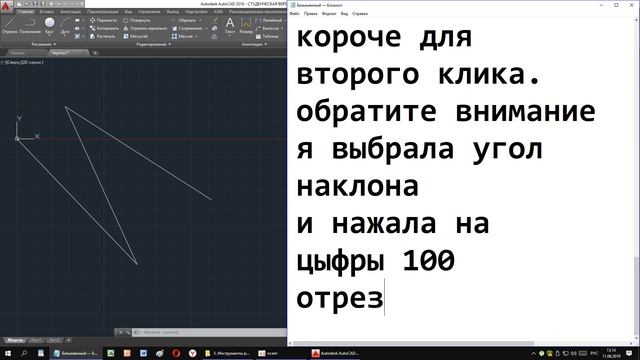Viewport: 640px width, 360px height.
Task: Open Файл menu in Notepad
Action: click(x=294, y=13)
